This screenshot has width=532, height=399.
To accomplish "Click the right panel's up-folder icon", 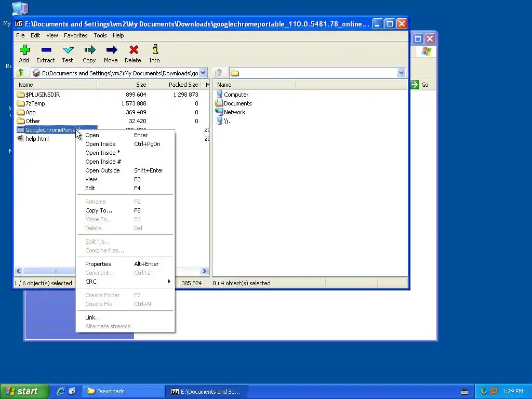I will point(219,73).
